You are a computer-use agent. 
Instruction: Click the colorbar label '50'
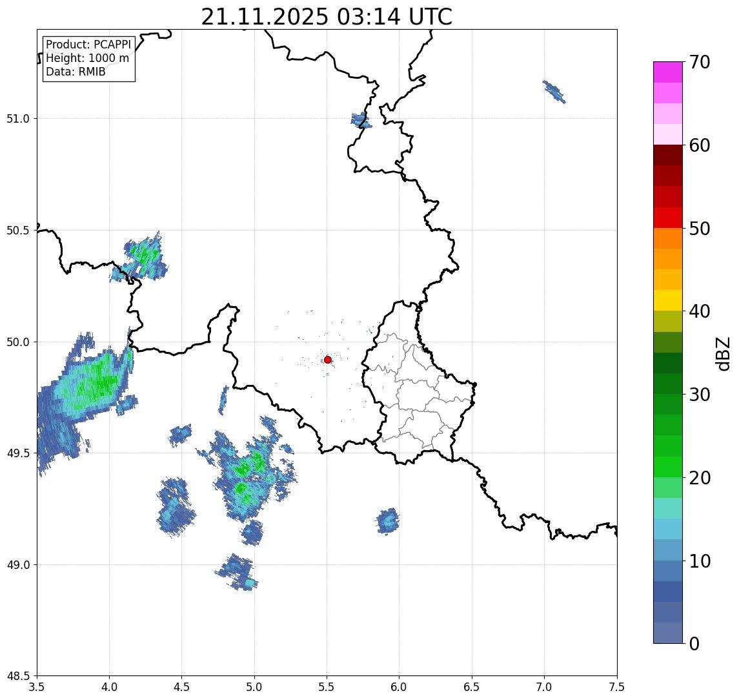tap(700, 229)
